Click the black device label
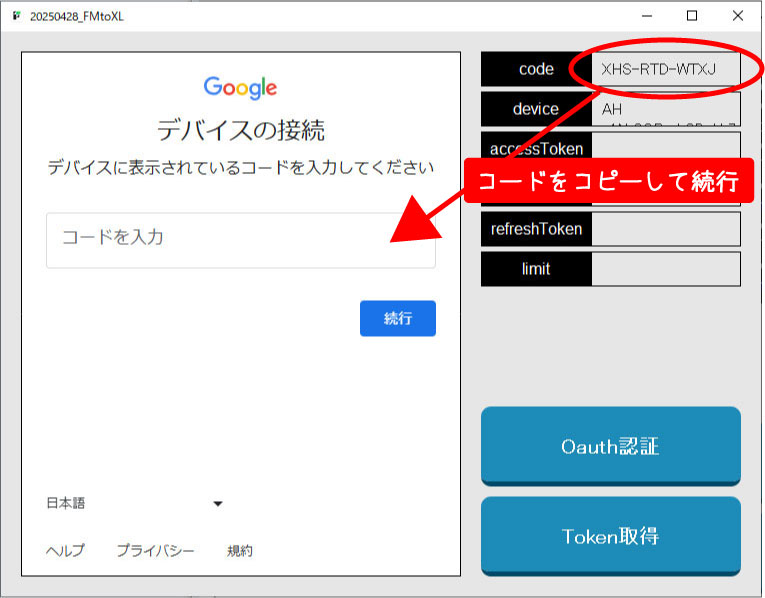Image resolution: width=765 pixels, height=598 pixels. click(x=536, y=109)
